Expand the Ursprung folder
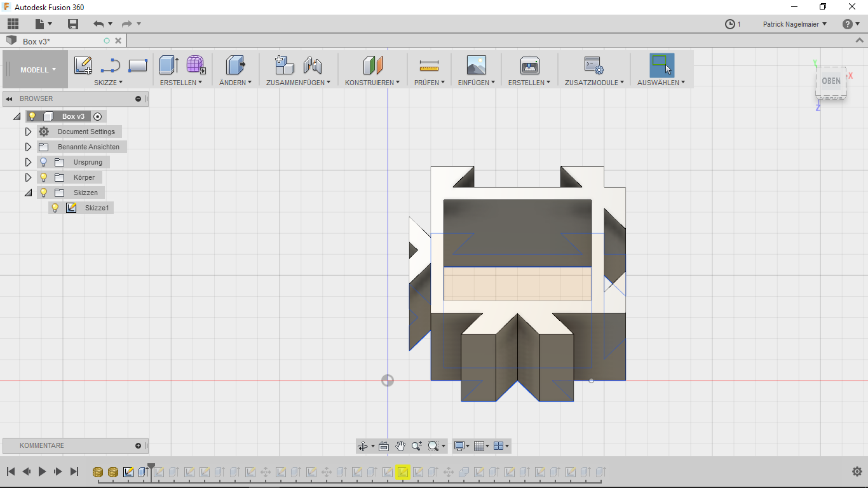 click(x=28, y=162)
